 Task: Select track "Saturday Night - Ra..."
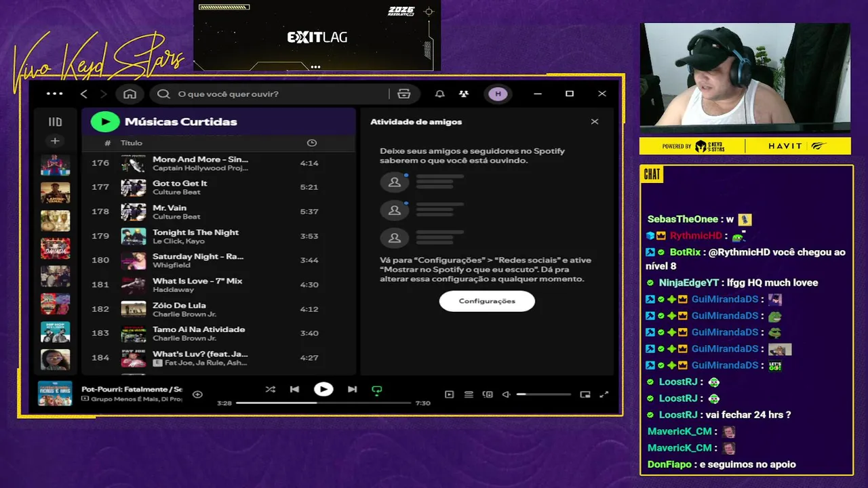tap(198, 256)
